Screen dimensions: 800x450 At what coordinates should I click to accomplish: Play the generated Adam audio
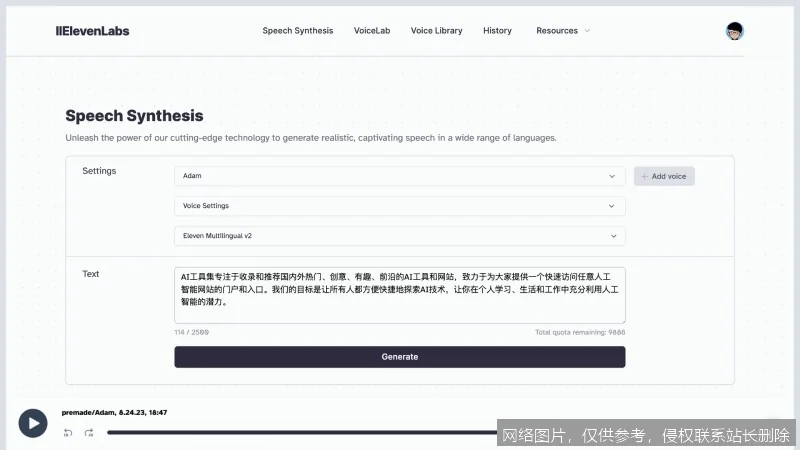coord(33,423)
